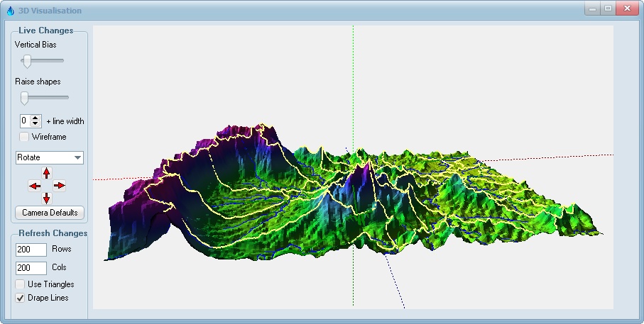The height and width of the screenshot is (324, 644).
Task: Click the 'Refresh Changes' group heading
Action: (53, 233)
